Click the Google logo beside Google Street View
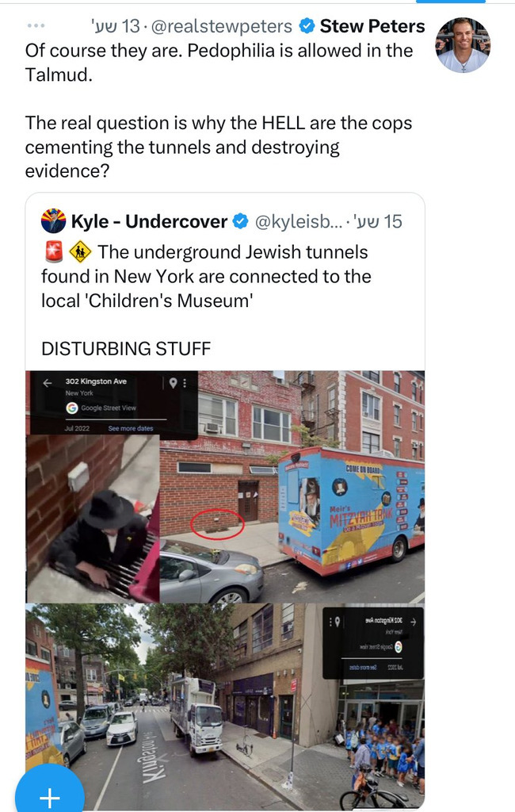Viewport: 515px width, 812px height. pyautogui.click(x=72, y=408)
